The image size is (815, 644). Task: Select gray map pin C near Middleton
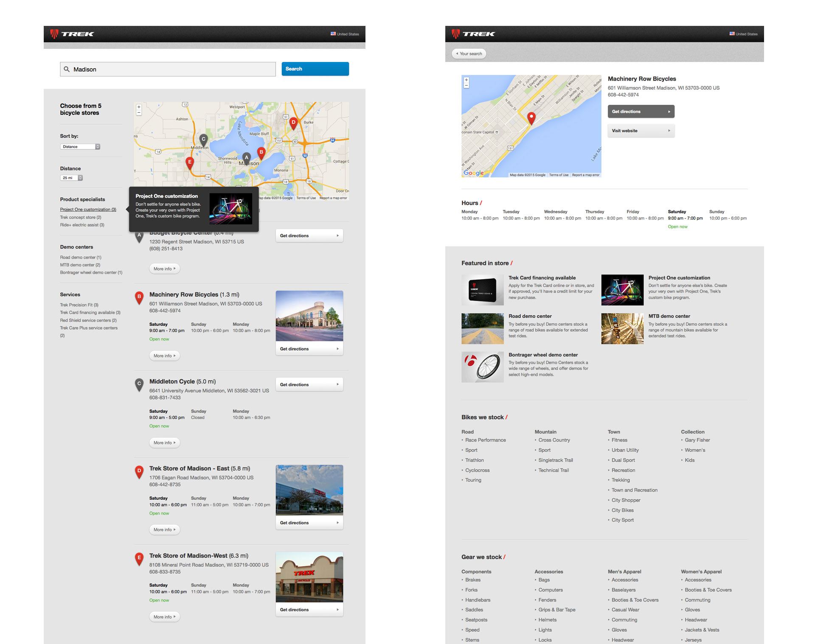click(204, 140)
